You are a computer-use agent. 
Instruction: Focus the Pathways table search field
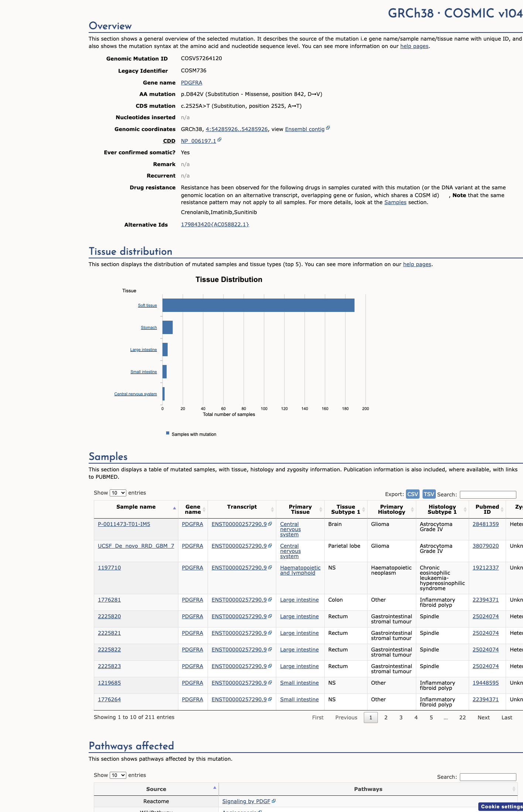coord(488,777)
